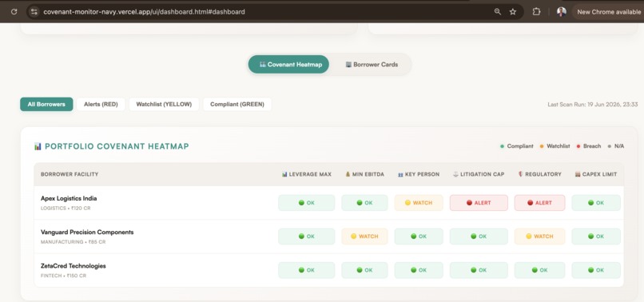
Task: Click the Capex Limit column header
Action: (596, 174)
